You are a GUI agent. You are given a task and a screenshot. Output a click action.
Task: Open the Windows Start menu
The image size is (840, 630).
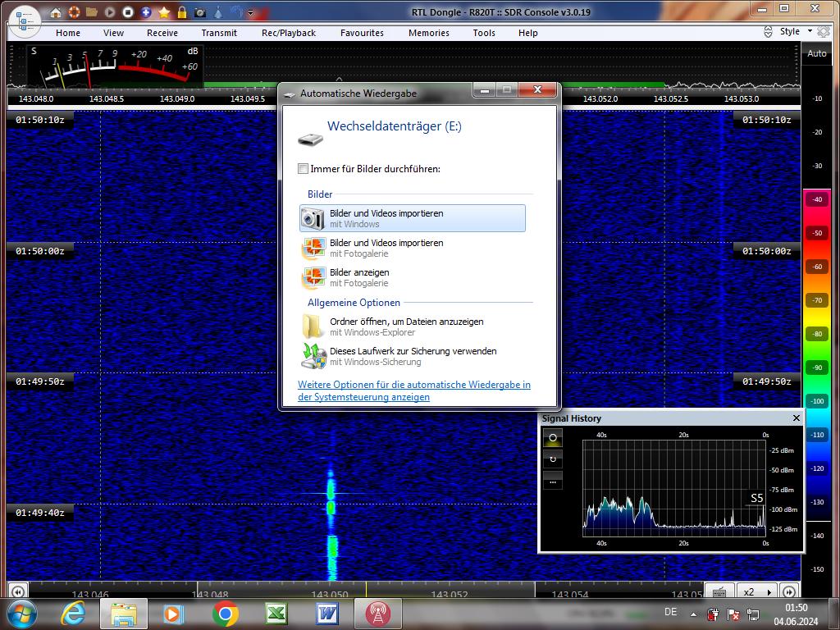[x=22, y=614]
